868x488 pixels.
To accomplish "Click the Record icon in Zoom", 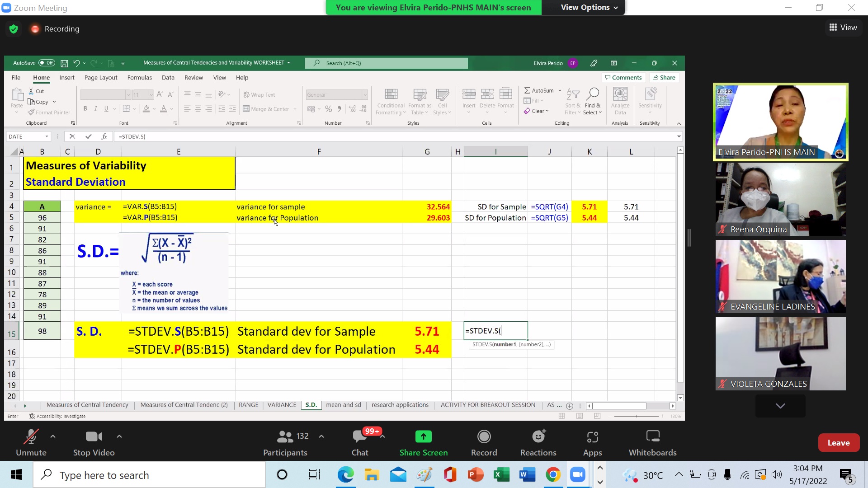I will coord(484,436).
